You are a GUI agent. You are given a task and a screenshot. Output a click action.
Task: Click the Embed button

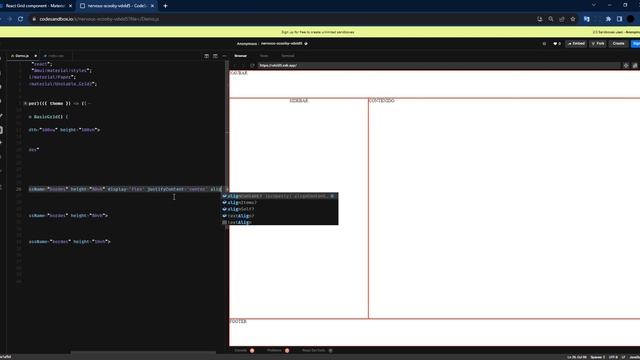[x=576, y=44]
